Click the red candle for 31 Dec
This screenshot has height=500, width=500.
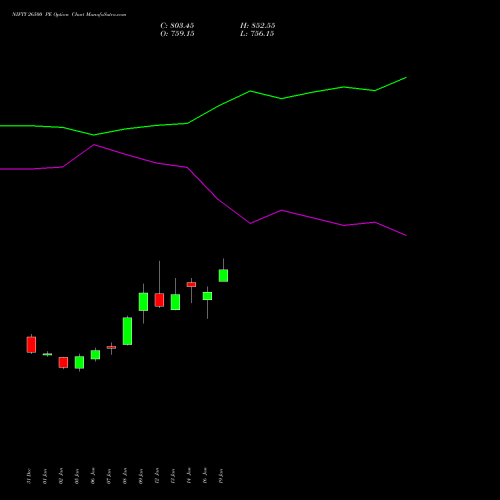click(x=31, y=344)
